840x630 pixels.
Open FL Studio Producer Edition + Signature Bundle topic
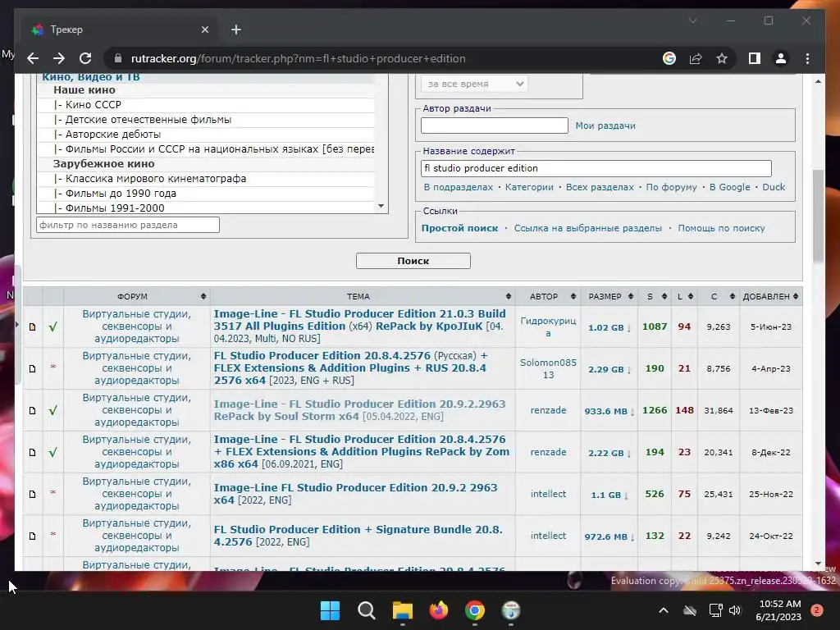pyautogui.click(x=358, y=535)
